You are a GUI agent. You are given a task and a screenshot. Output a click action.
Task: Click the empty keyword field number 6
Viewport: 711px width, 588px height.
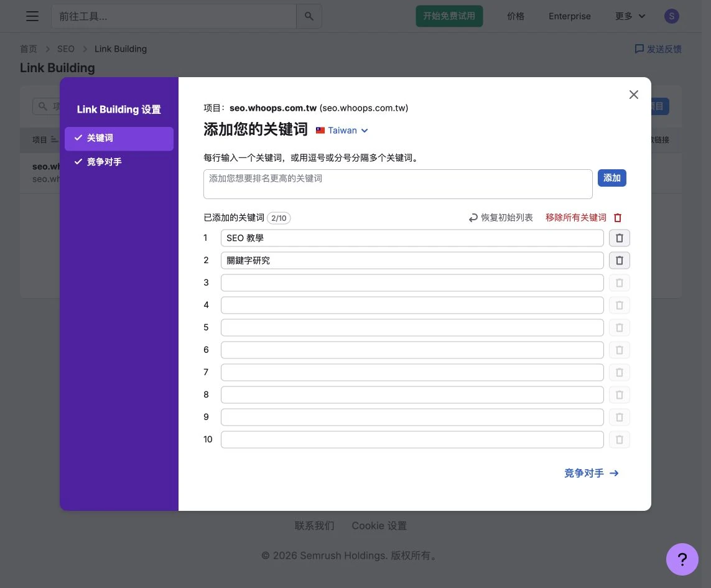[x=412, y=350]
